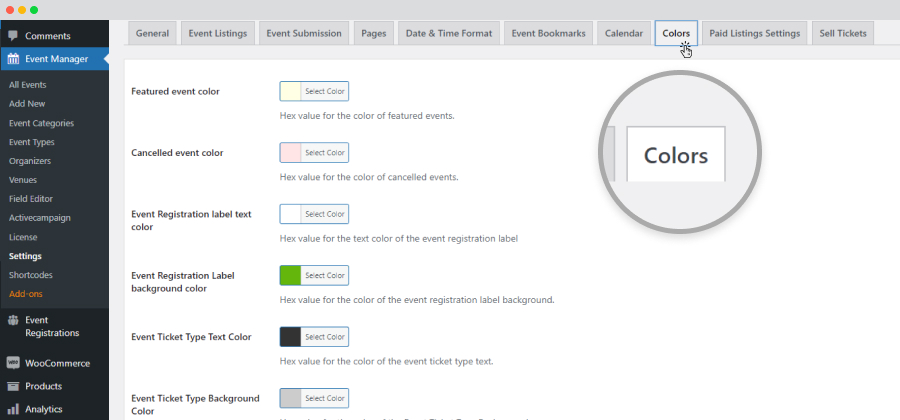
Task: Click Select Color for Registration Label background
Action: (x=325, y=275)
